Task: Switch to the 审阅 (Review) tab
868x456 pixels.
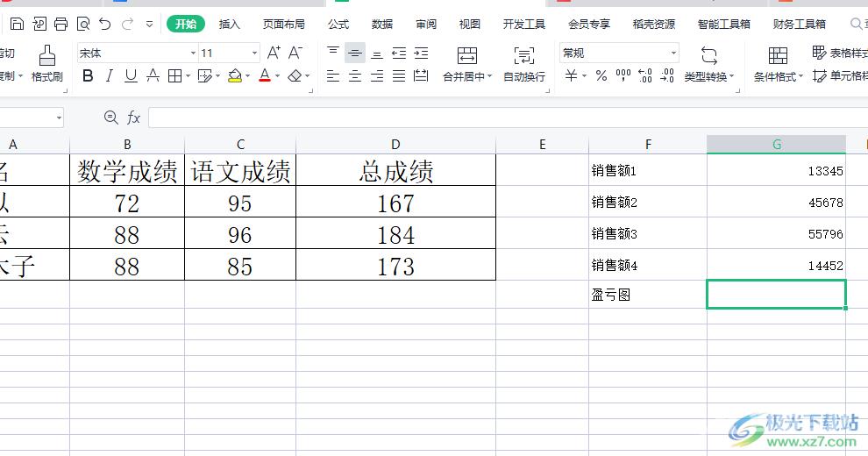Action: (426, 25)
